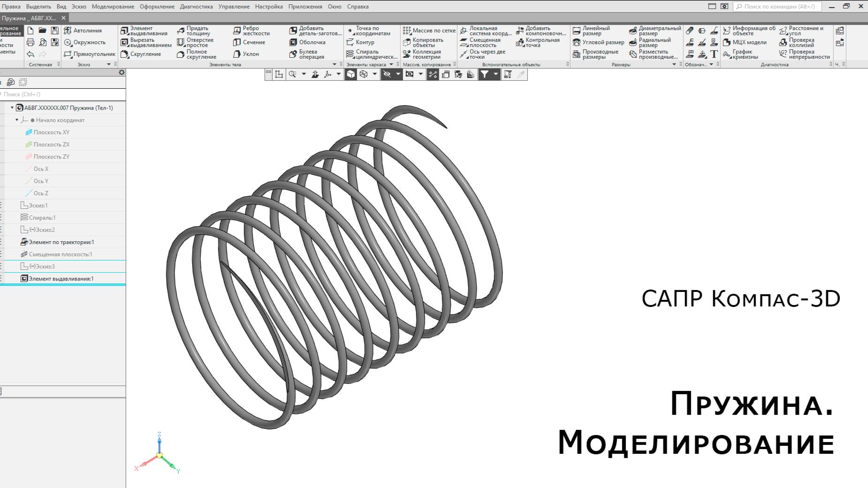Focus the command search field

click(x=777, y=7)
